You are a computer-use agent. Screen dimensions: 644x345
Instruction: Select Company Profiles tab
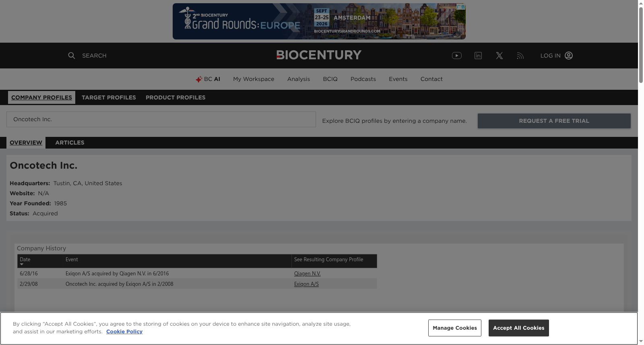41,97
